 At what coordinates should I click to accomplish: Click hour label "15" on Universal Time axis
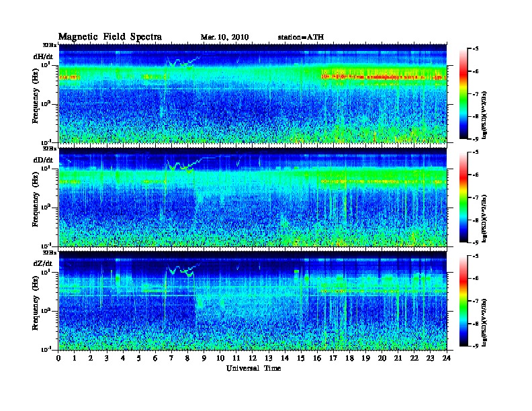point(301,358)
